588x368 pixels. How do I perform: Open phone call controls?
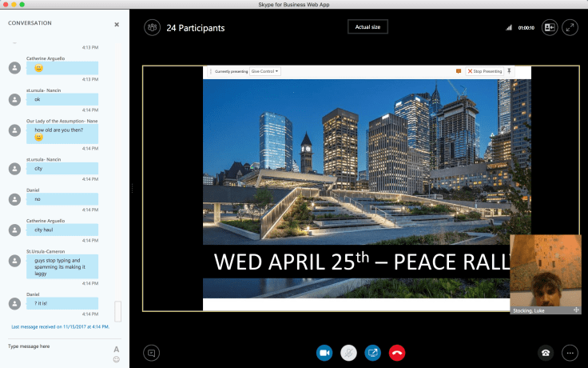[x=546, y=353]
